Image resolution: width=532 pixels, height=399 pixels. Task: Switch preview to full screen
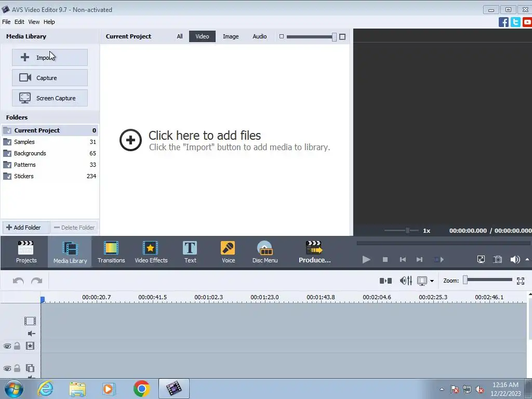pos(481,260)
